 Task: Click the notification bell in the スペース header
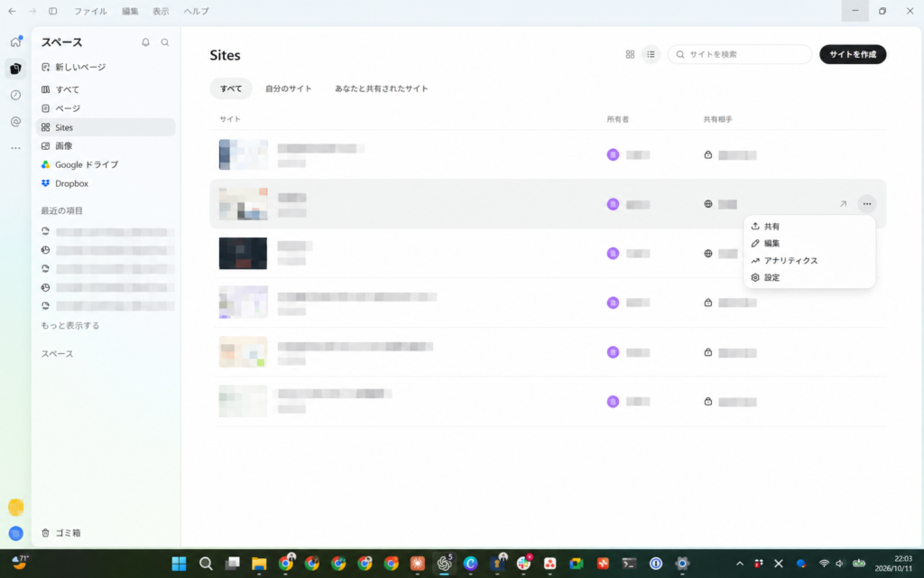pyautogui.click(x=145, y=42)
